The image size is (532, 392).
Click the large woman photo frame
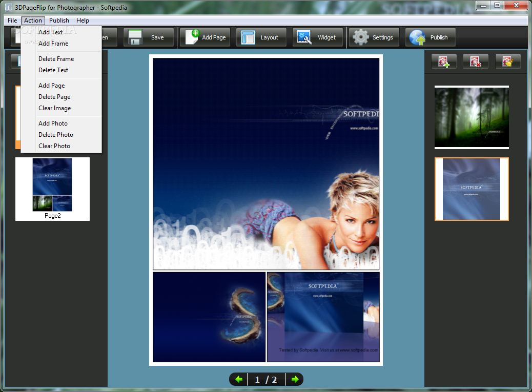click(x=266, y=164)
